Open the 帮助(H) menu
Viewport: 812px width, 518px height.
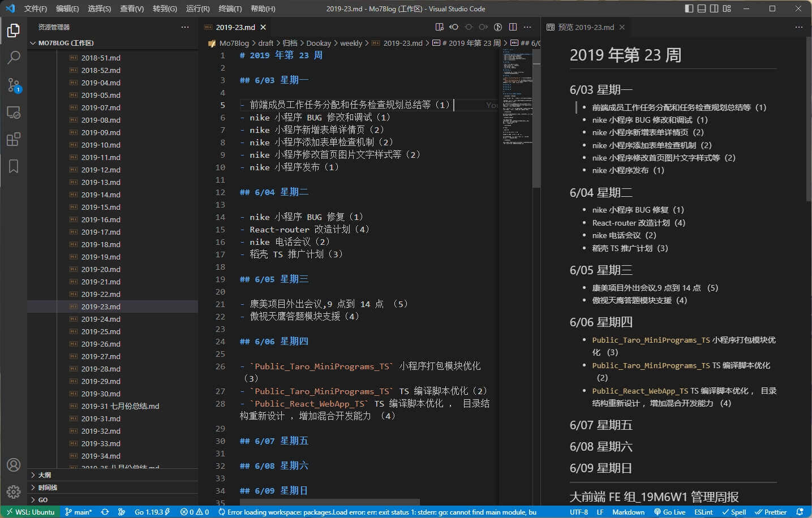click(263, 8)
